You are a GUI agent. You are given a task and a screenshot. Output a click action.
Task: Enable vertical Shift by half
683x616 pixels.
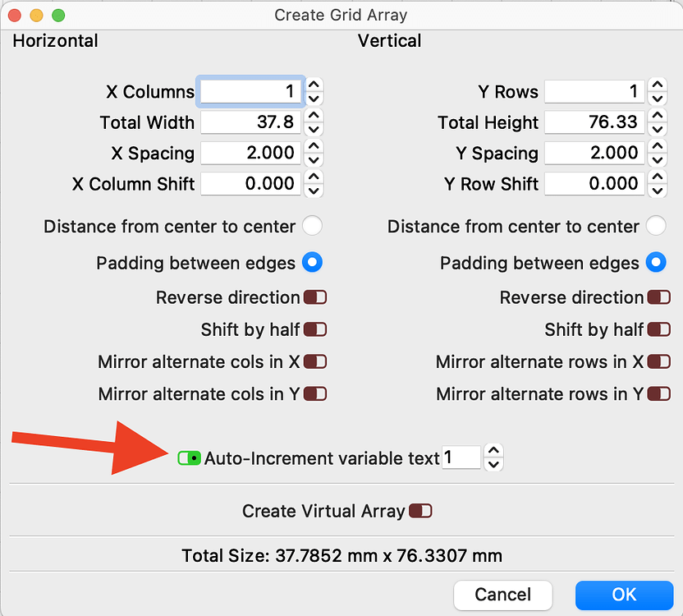(658, 329)
